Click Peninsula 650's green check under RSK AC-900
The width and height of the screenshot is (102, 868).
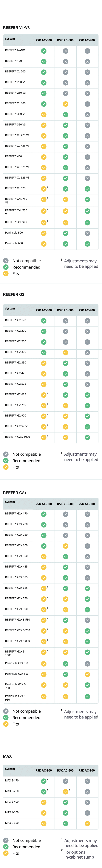pos(87,244)
